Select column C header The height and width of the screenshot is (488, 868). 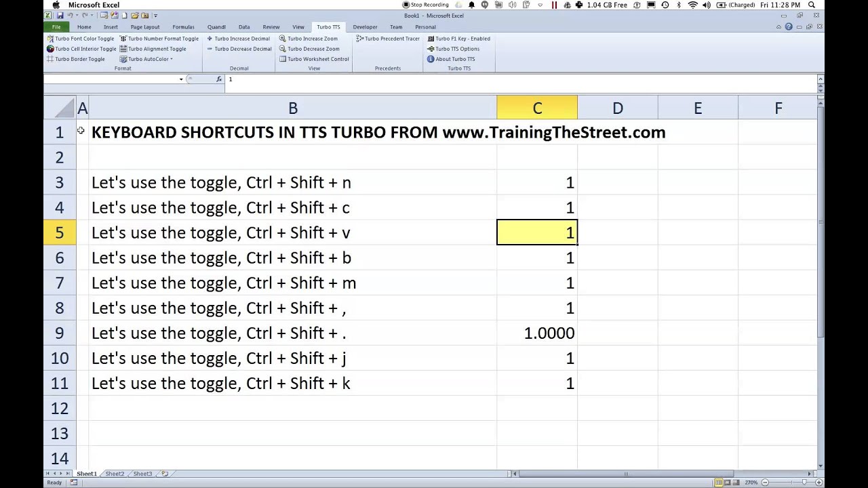coord(537,108)
